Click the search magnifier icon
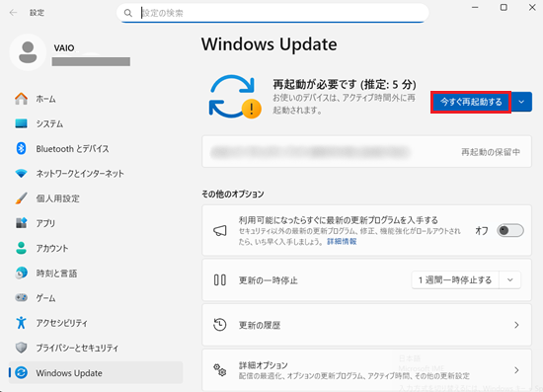 click(128, 13)
